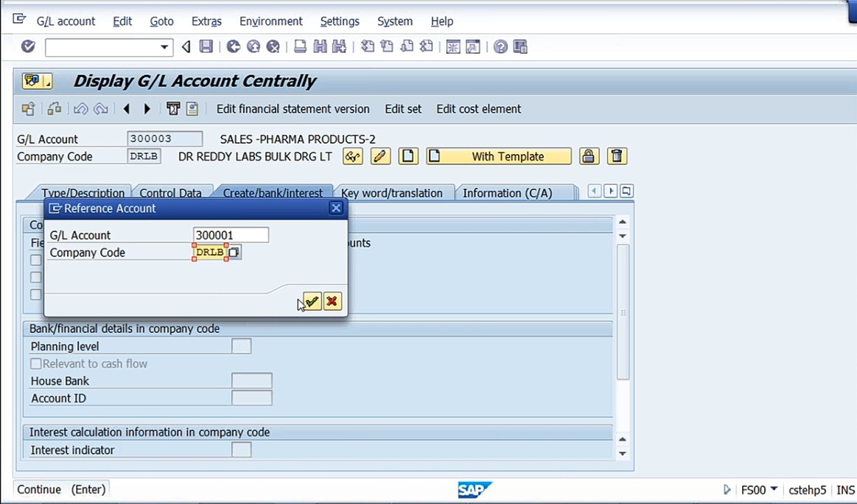Open the Help menu
This screenshot has width=857, height=504.
pos(442,21)
